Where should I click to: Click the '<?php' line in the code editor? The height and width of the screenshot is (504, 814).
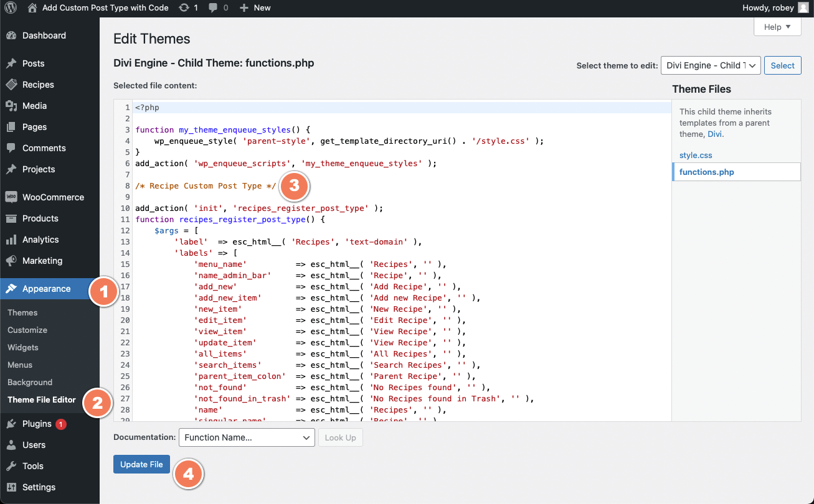point(147,108)
